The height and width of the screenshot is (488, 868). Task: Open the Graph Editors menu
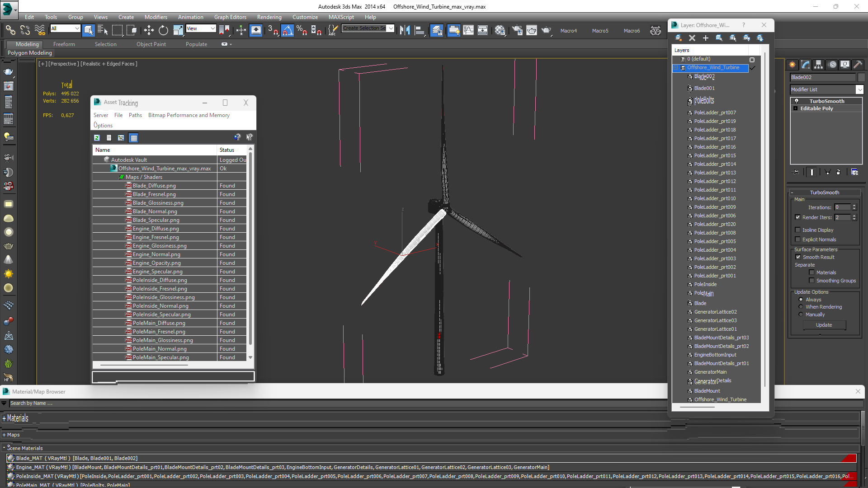(x=230, y=17)
